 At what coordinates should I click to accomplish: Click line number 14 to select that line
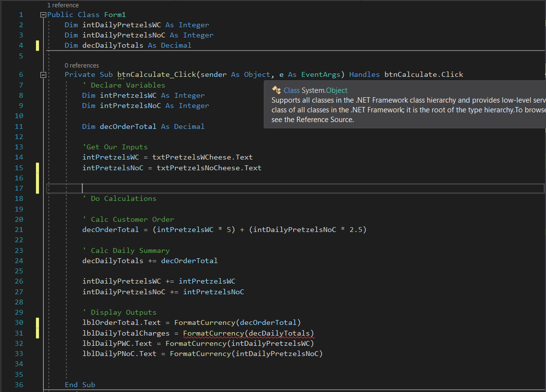coord(18,157)
